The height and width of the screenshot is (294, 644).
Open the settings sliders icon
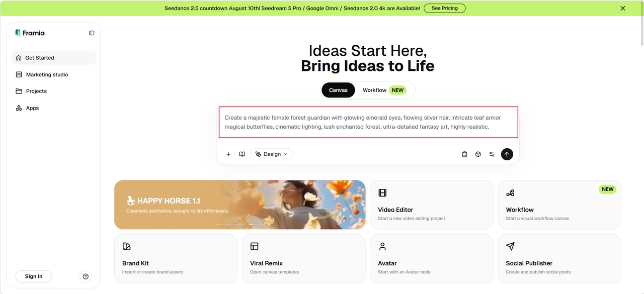pos(492,154)
